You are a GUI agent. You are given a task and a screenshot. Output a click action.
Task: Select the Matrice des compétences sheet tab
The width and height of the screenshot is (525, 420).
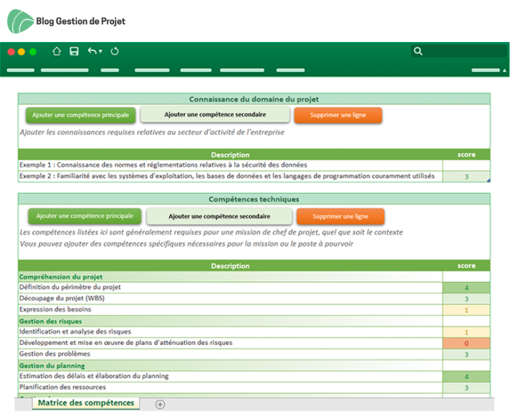coord(86,403)
